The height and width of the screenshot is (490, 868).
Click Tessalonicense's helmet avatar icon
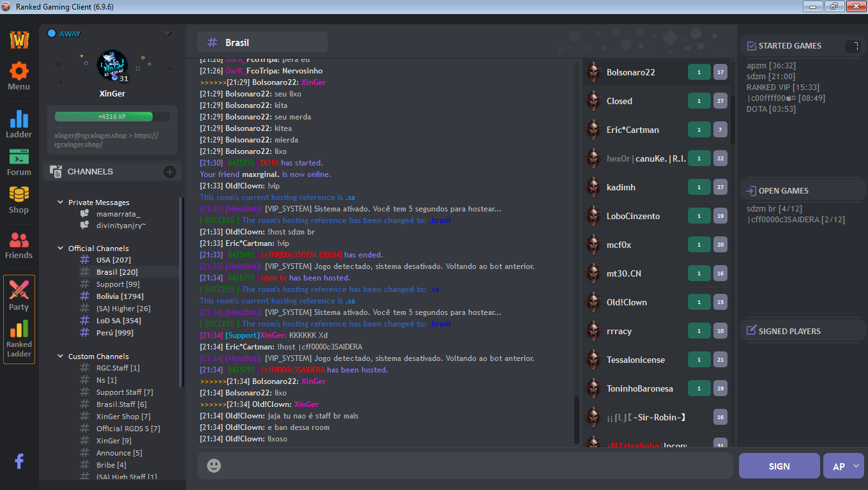point(593,360)
